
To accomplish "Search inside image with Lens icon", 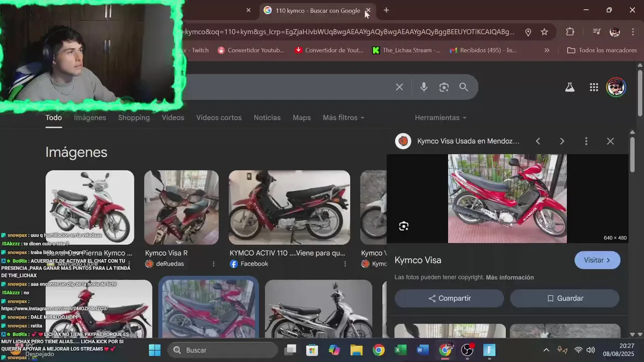I will pos(404,226).
